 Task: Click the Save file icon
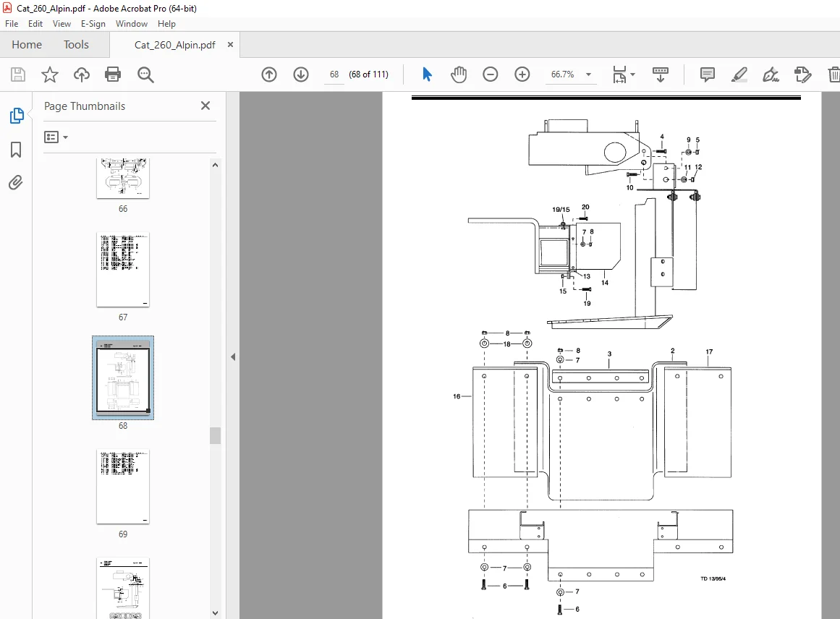(x=17, y=74)
